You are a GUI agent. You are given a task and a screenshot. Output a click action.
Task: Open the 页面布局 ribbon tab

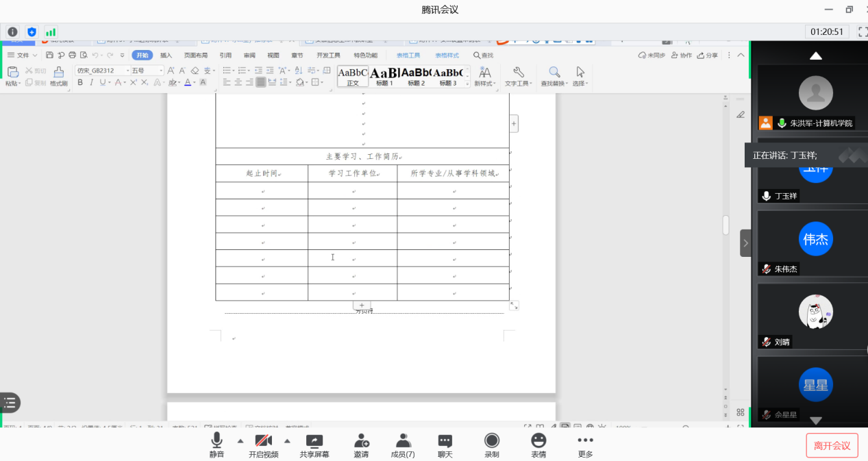pyautogui.click(x=195, y=55)
